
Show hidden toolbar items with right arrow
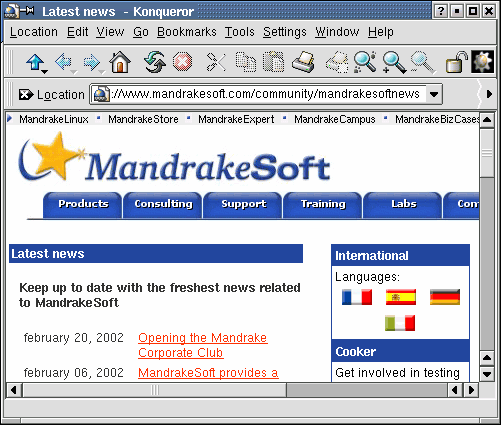(489, 94)
